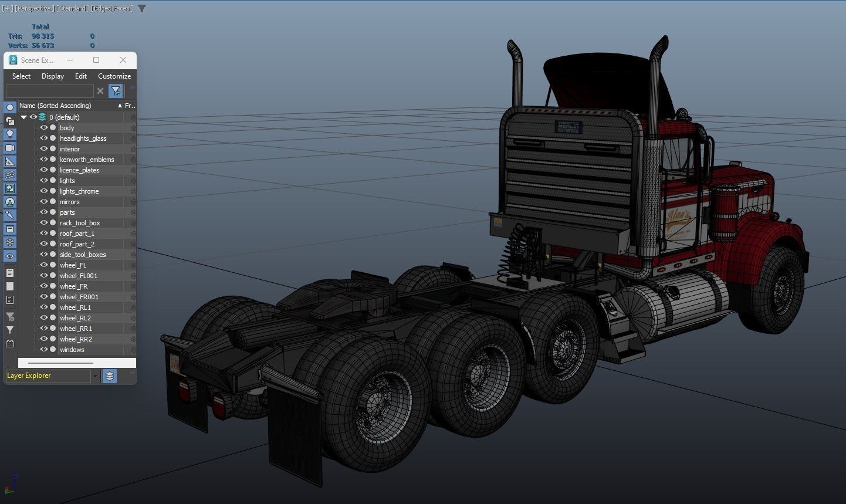Image resolution: width=846 pixels, height=504 pixels.
Task: Toggle Display Containers filter icon
Action: click(x=10, y=229)
